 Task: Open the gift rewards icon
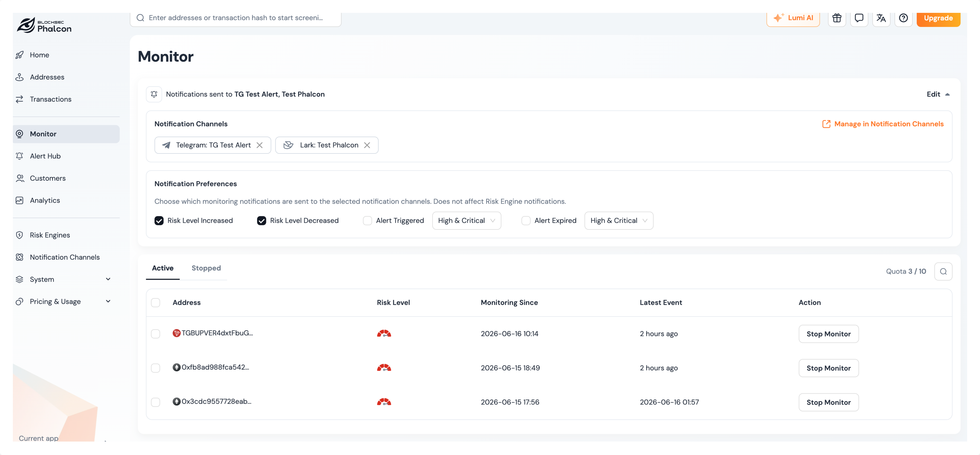(837, 18)
